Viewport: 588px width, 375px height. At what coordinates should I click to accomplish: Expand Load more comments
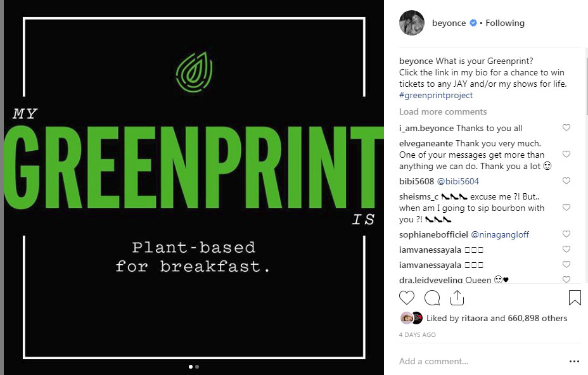(443, 112)
